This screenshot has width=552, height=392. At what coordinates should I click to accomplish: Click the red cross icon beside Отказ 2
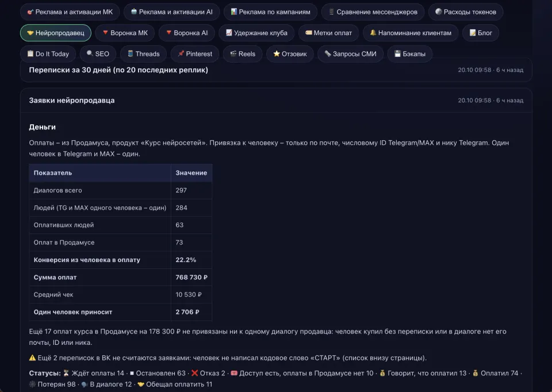point(195,373)
